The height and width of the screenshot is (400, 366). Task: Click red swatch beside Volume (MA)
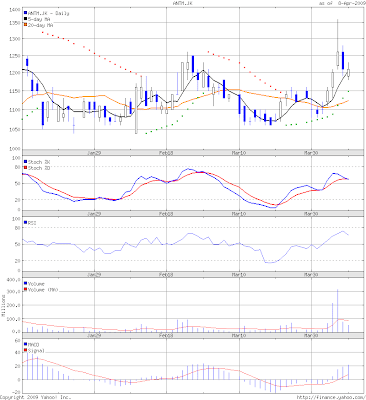[x=25, y=290]
